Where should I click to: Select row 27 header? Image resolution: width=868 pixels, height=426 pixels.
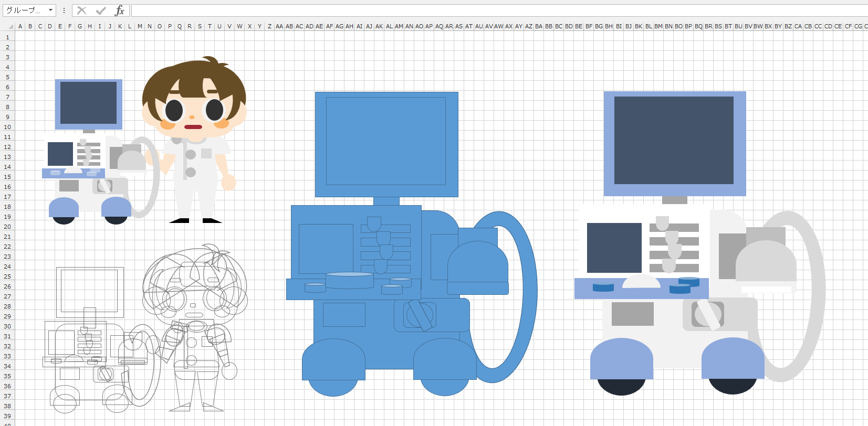(x=7, y=296)
